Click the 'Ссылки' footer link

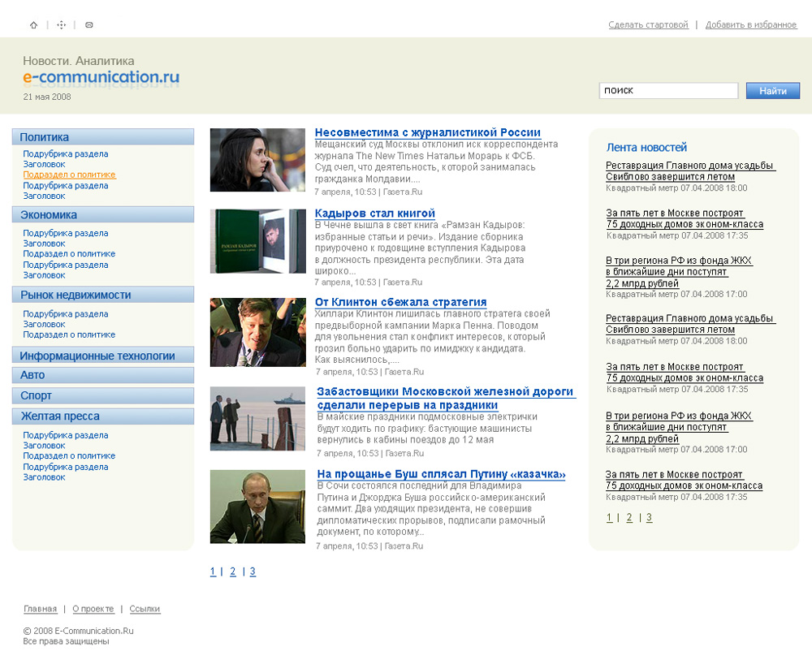(145, 609)
